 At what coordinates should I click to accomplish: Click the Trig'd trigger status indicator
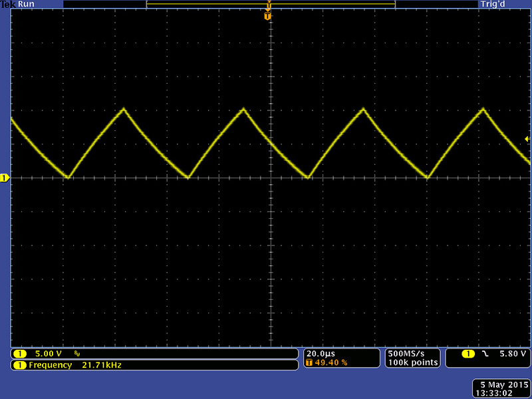[x=491, y=4]
